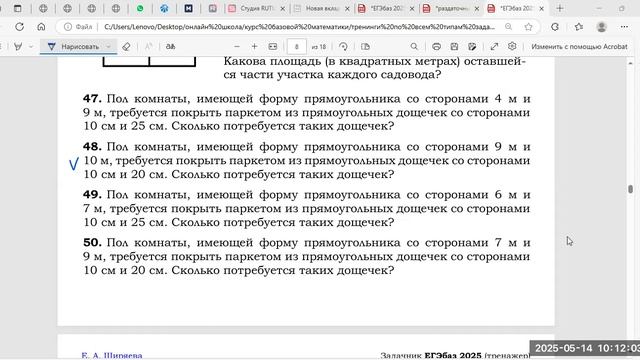The image size is (640, 360).
Task: Click the problem number 49. text
Action: pos(92,195)
